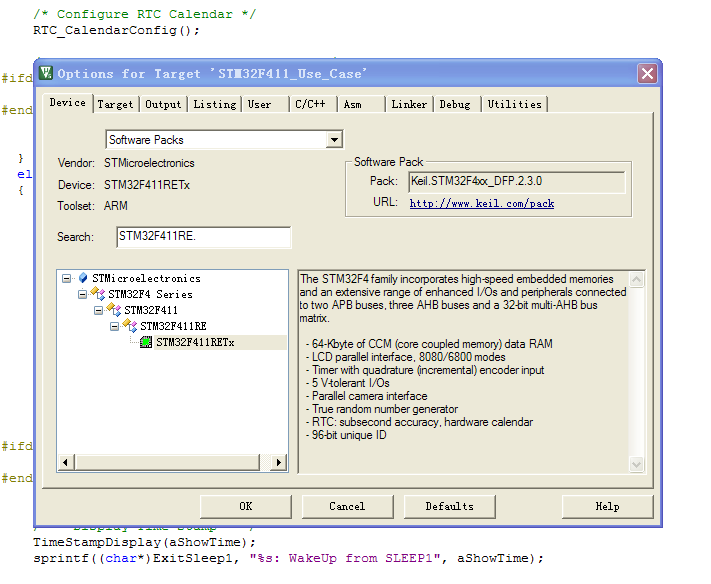Collapse the STMicroelectronics tree node
The width and height of the screenshot is (711, 584).
[67, 278]
